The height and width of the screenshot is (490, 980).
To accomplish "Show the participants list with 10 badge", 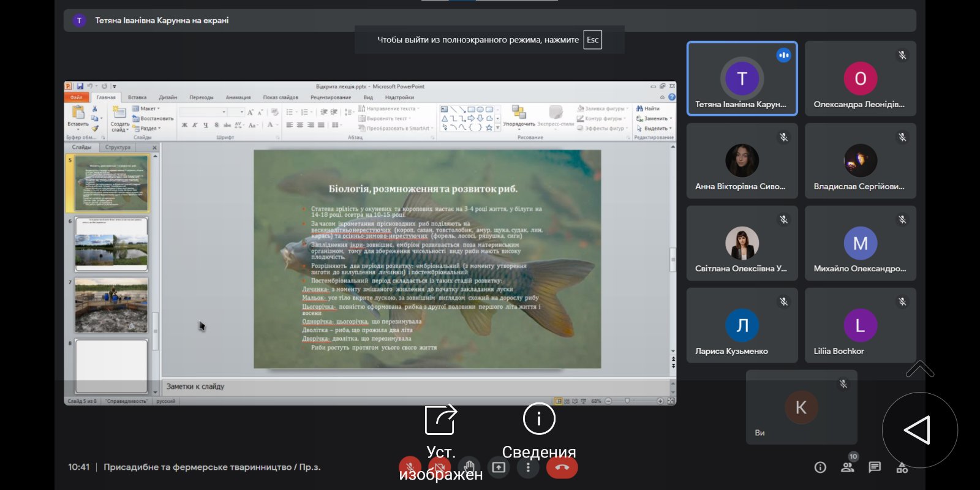I will 848,467.
